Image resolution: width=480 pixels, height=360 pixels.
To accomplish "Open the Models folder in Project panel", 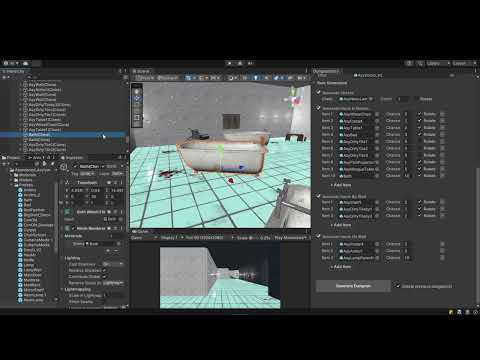I will pyautogui.click(x=25, y=180).
